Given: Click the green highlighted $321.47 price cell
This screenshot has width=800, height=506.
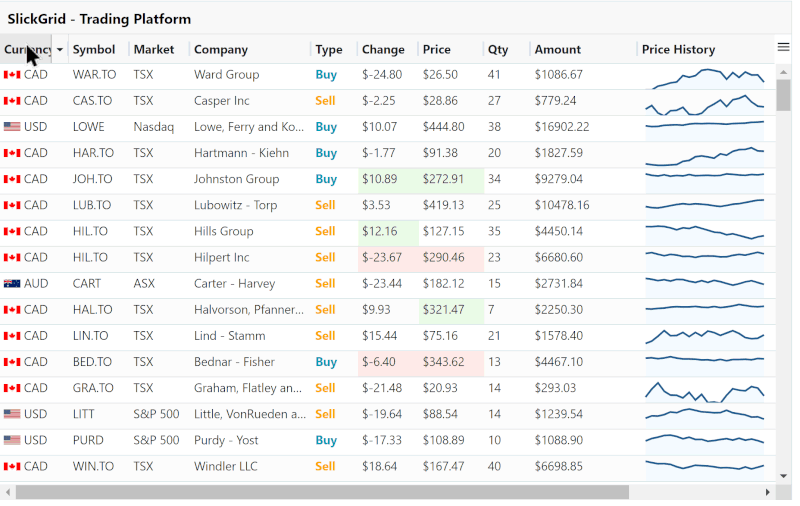Looking at the screenshot, I should [x=451, y=310].
